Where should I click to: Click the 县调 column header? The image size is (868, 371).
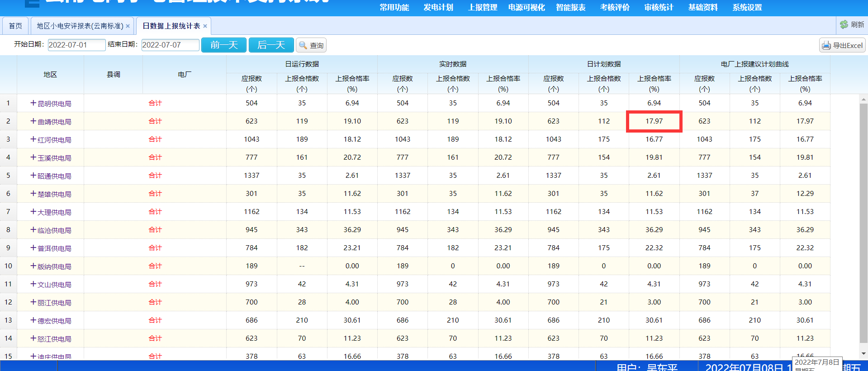[x=114, y=75]
